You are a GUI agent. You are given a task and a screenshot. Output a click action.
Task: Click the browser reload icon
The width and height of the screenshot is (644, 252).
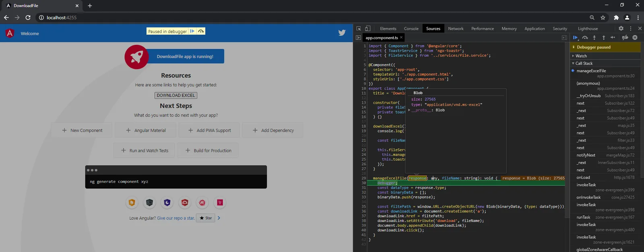[x=28, y=17]
